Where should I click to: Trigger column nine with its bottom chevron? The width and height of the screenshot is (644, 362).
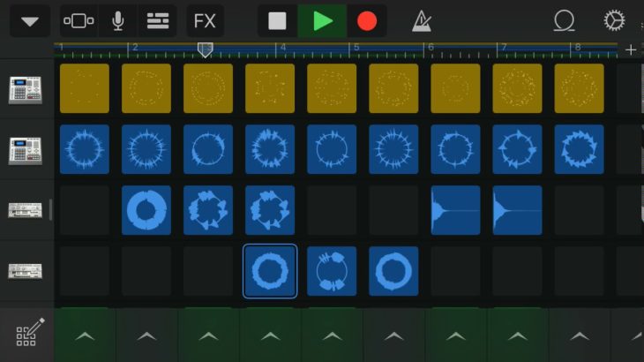[580, 336]
